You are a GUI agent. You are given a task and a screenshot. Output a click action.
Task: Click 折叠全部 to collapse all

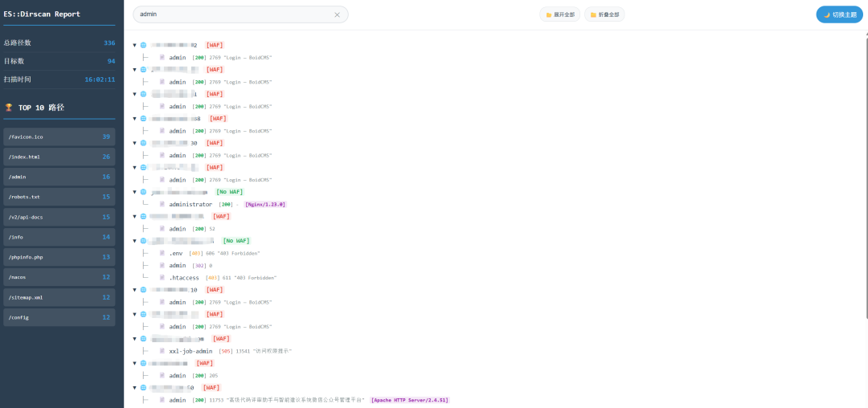coord(604,14)
